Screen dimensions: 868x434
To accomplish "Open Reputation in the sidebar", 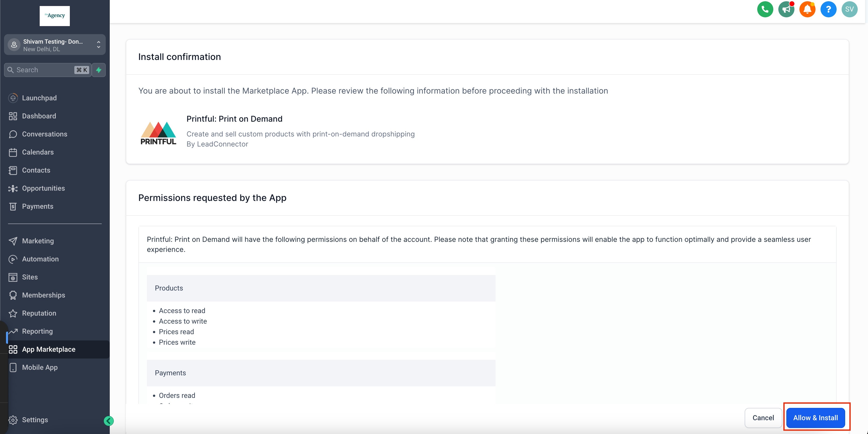I will tap(39, 313).
